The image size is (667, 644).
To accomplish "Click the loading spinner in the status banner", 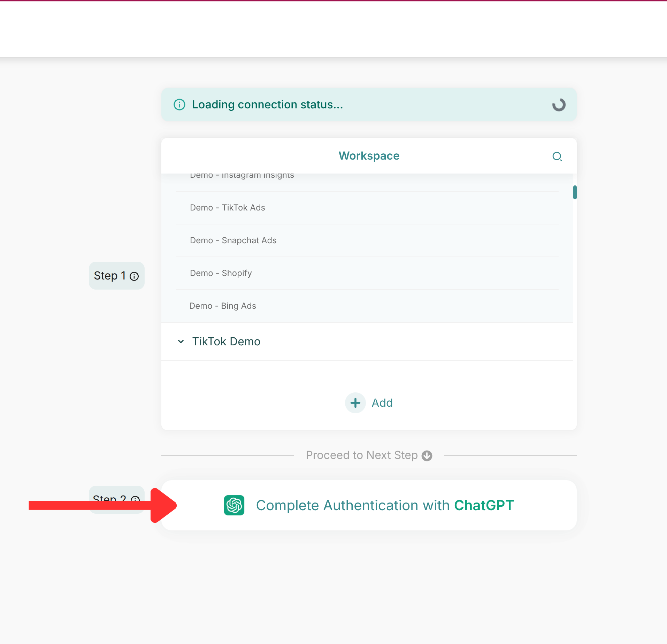I will [559, 105].
